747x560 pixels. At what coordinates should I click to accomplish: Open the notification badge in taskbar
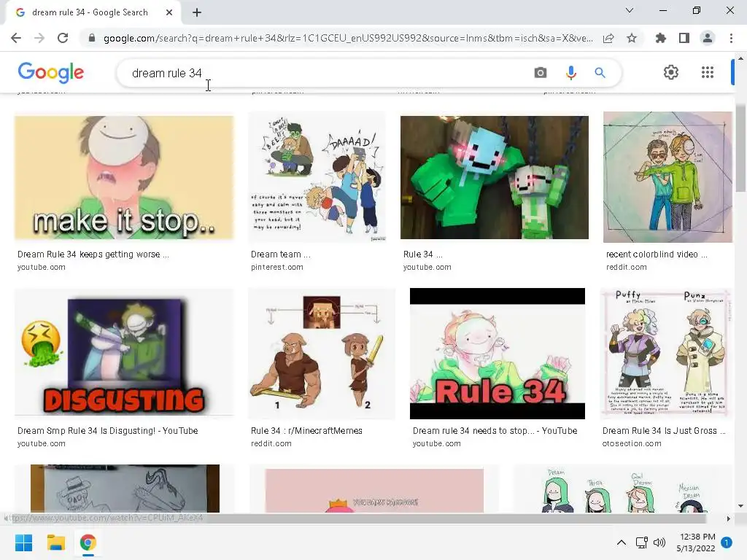pos(727,542)
